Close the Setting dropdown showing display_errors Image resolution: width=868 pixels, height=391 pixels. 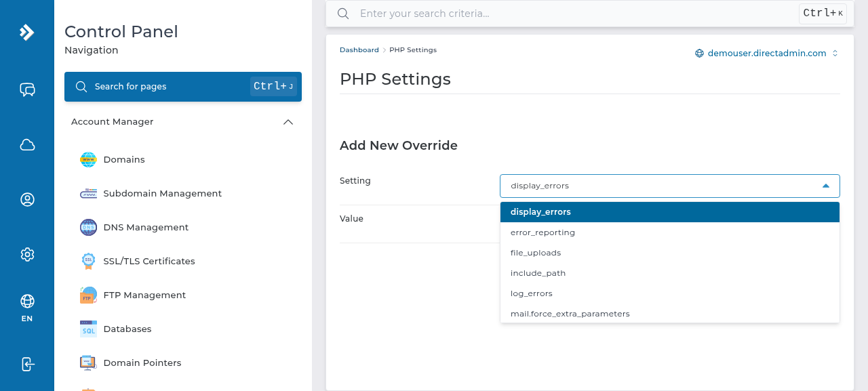click(x=670, y=186)
